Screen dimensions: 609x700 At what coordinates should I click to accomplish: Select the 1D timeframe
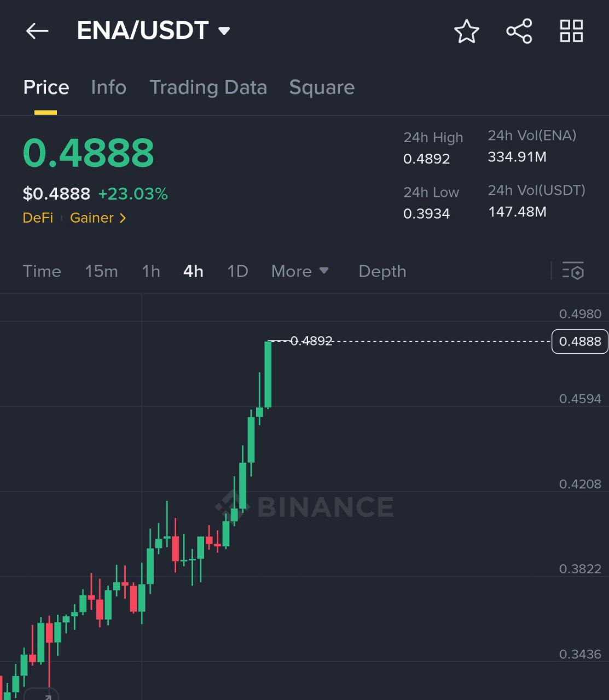[x=237, y=271]
